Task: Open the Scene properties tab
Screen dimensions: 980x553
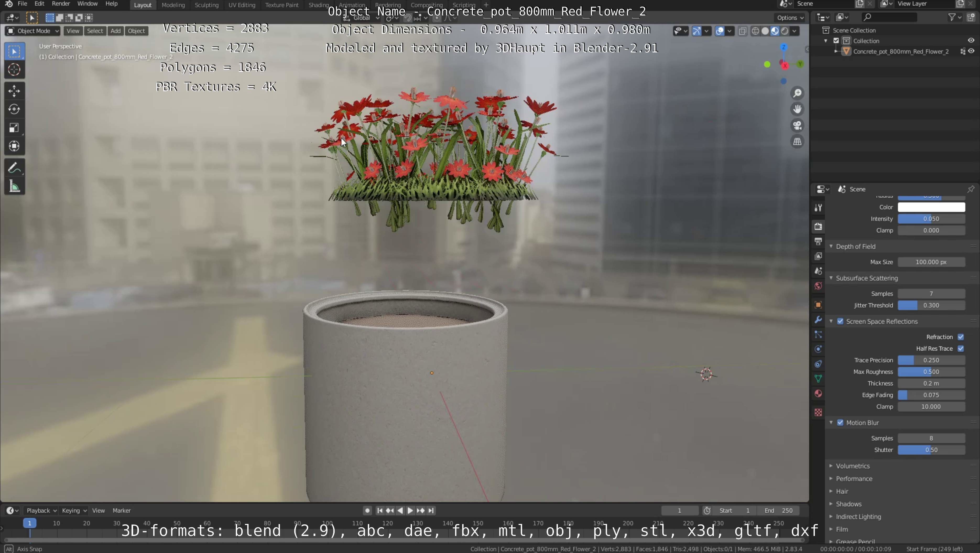Action: point(818,271)
